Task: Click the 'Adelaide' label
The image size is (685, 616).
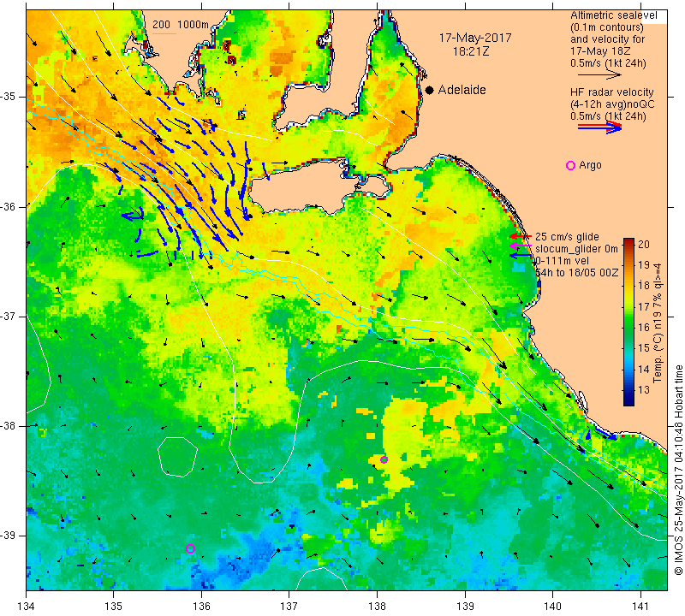Action: click(462, 90)
